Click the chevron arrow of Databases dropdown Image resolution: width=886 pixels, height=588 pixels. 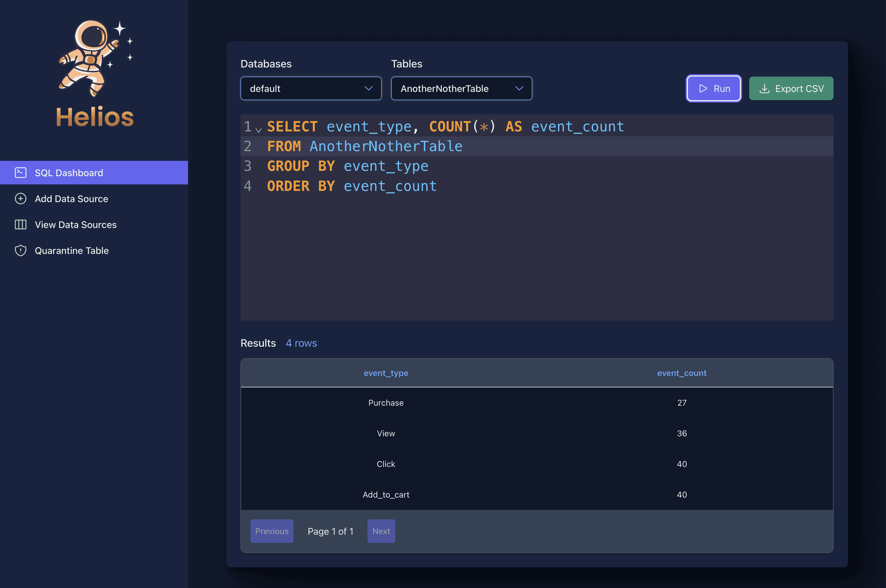point(368,88)
